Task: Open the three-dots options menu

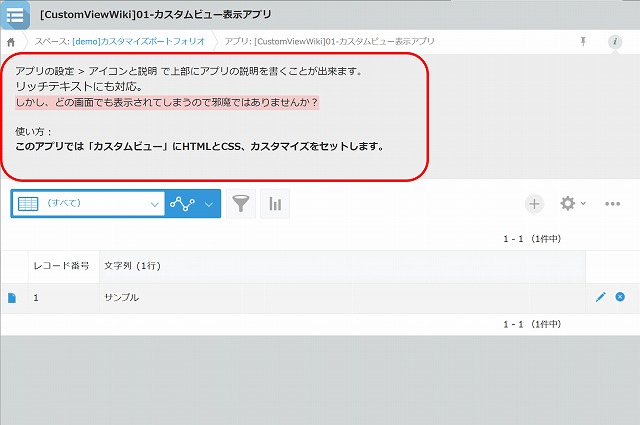Action: (x=612, y=204)
